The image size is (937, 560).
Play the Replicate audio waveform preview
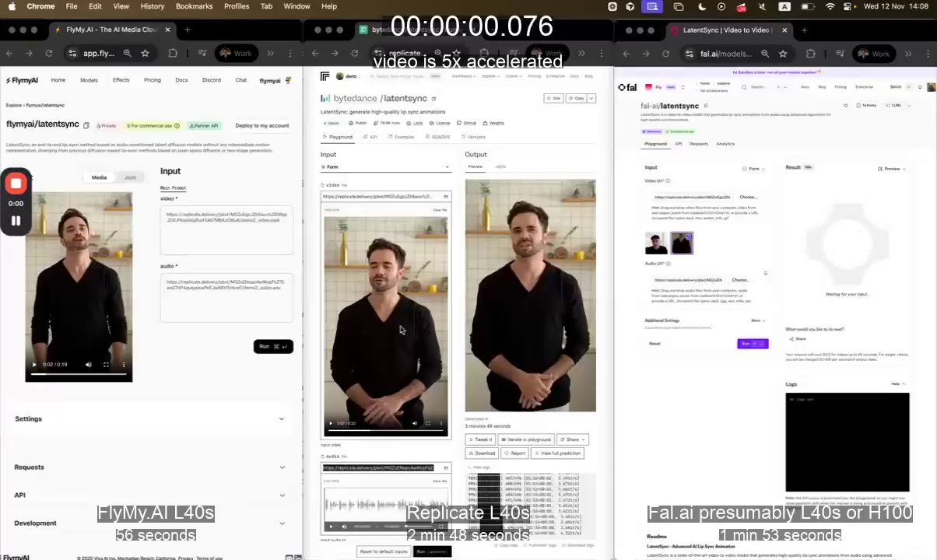point(331,527)
